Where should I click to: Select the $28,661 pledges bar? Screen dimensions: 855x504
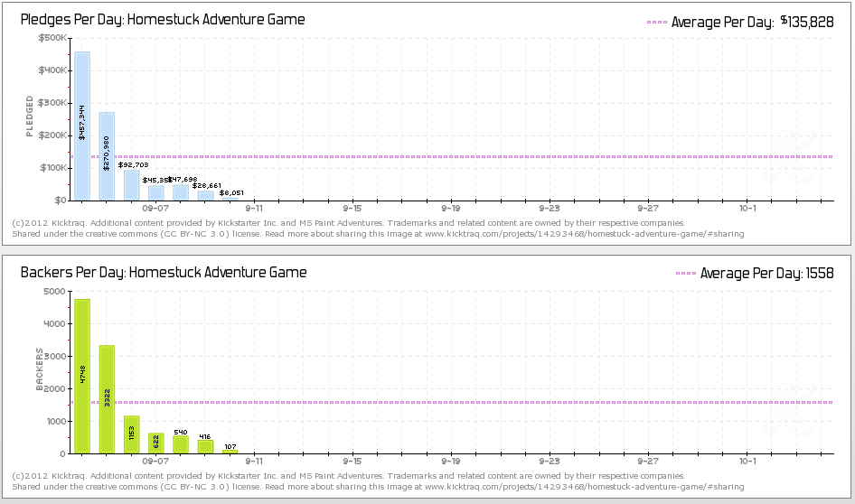(205, 195)
